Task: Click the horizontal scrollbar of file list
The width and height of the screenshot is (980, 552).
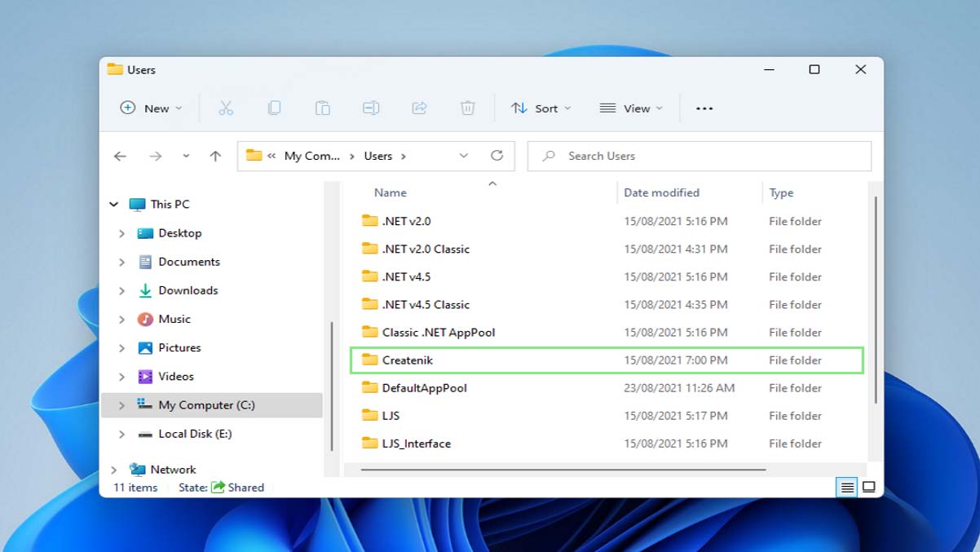Action: 563,470
